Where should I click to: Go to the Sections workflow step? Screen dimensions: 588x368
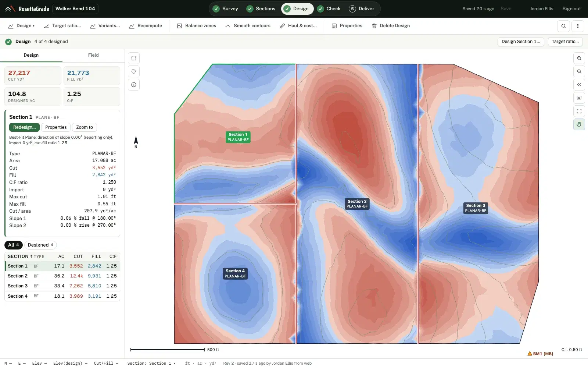pyautogui.click(x=261, y=9)
